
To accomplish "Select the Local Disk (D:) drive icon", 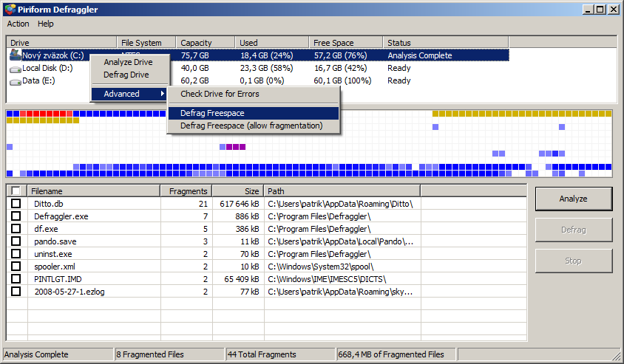I will point(15,68).
